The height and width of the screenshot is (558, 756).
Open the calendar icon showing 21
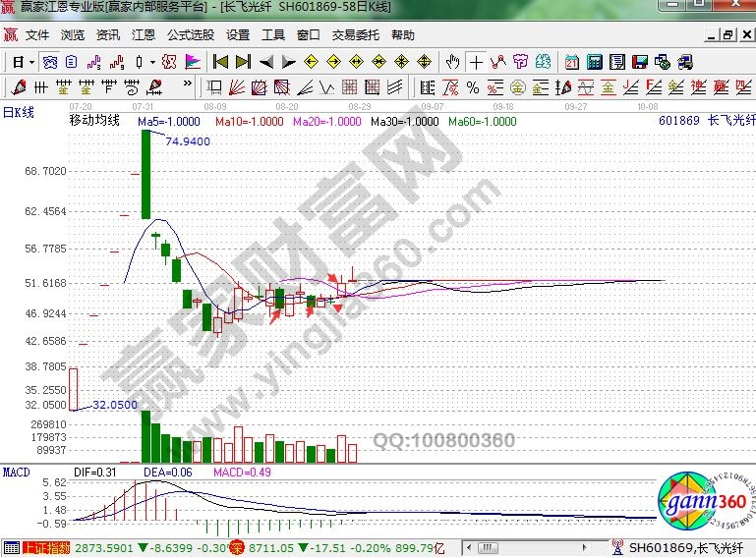[x=571, y=61]
